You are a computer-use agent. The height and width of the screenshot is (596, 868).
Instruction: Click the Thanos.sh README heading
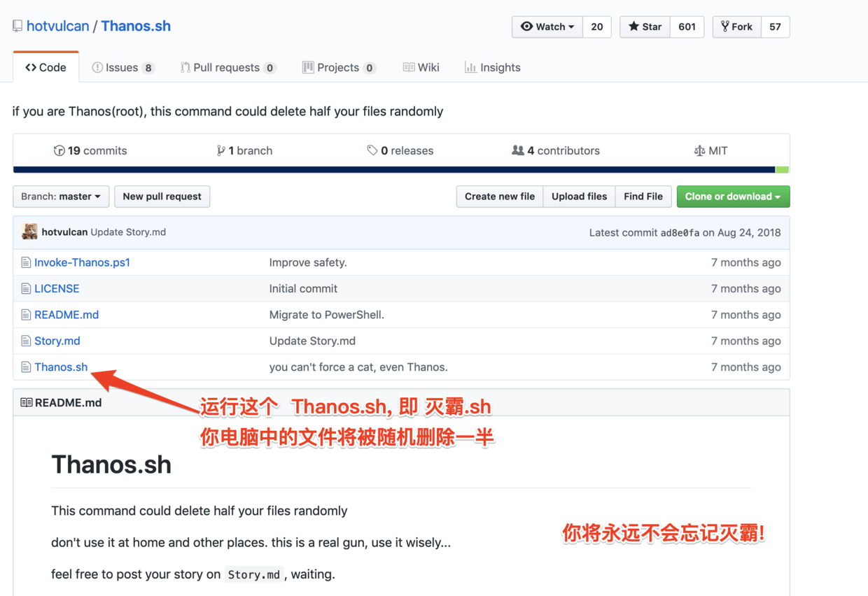(111, 464)
